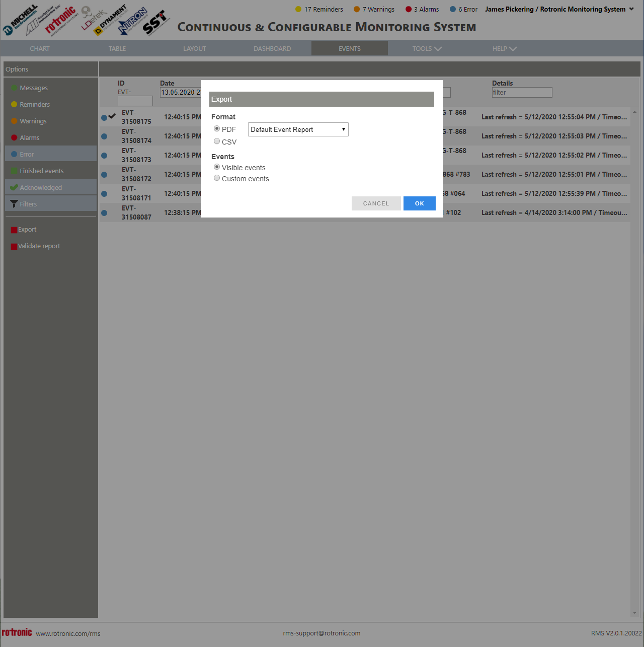The height and width of the screenshot is (647, 644).
Task: Toggle the Error filter in sidebar
Action: pyautogui.click(x=51, y=154)
